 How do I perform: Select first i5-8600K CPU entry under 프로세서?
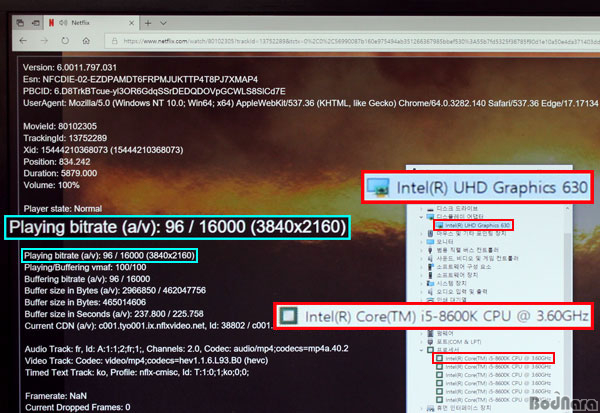pyautogui.click(x=494, y=358)
